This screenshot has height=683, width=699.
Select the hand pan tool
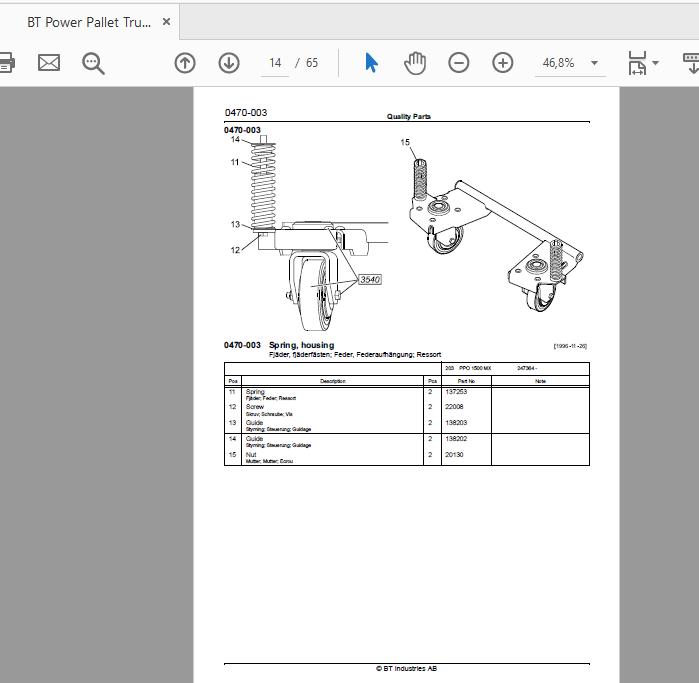click(415, 63)
